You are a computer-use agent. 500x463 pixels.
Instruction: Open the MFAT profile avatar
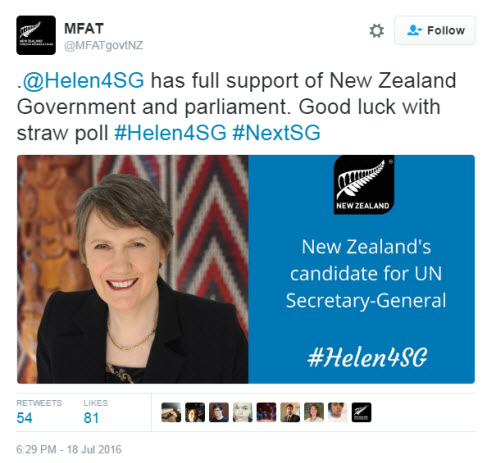click(36, 35)
